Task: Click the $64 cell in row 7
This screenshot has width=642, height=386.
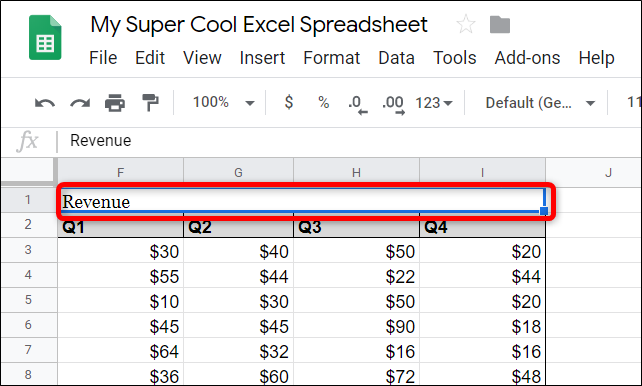Action: point(120,350)
